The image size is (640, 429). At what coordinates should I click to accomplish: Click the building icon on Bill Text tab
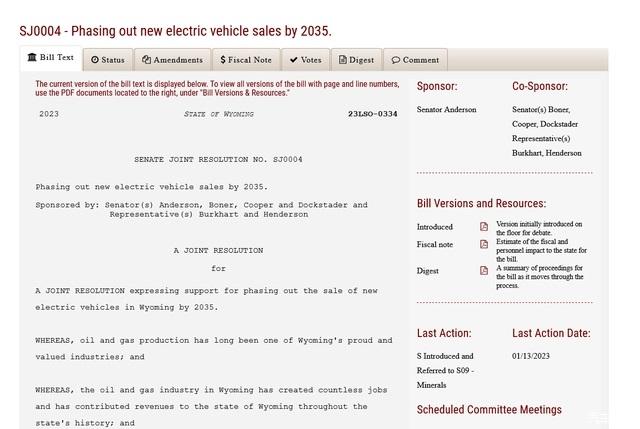[x=32, y=58]
